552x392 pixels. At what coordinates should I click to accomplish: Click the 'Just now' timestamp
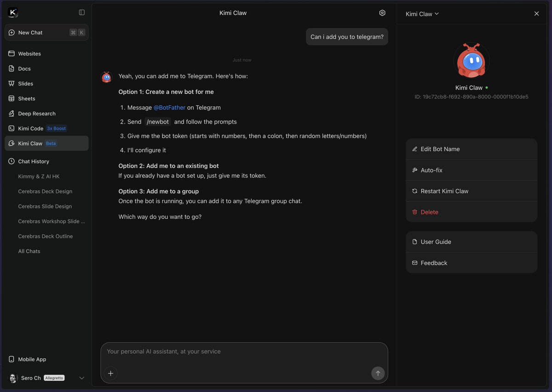point(242,60)
